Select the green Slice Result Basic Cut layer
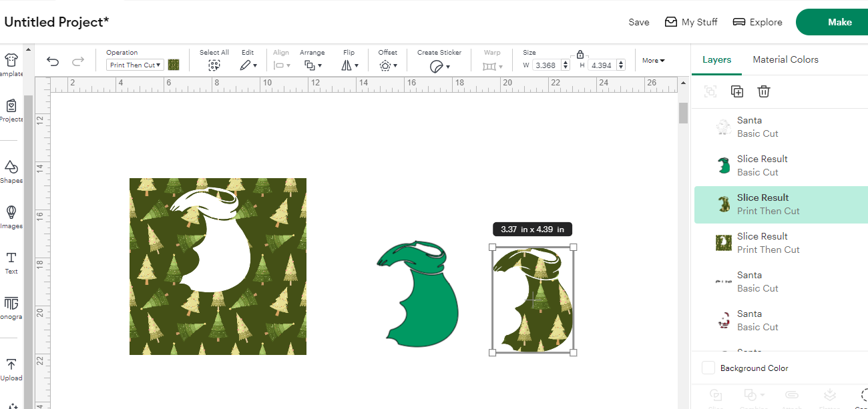Screen dimensions: 868x409 pos(762,165)
